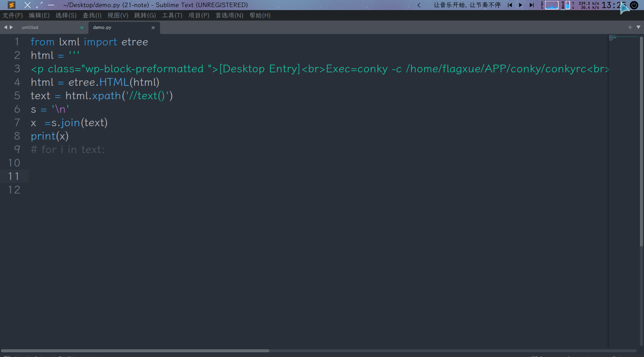The width and height of the screenshot is (644, 357).
Task: Skip to the previous music track
Action: click(x=510, y=5)
